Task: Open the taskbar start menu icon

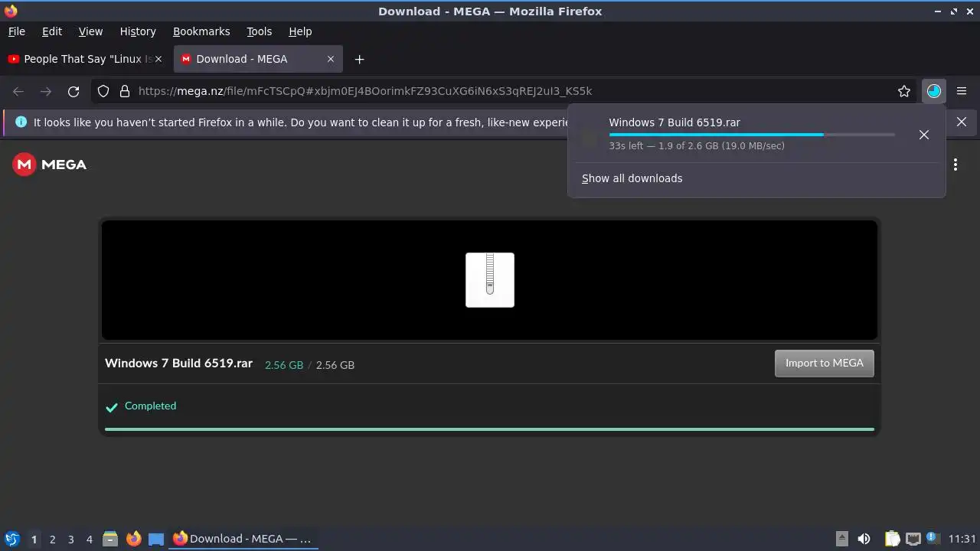Action: [x=11, y=539]
